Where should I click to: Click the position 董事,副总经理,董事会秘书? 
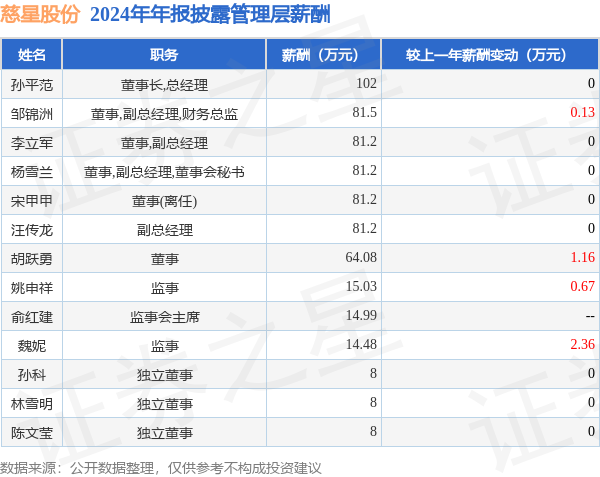pyautogui.click(x=164, y=172)
